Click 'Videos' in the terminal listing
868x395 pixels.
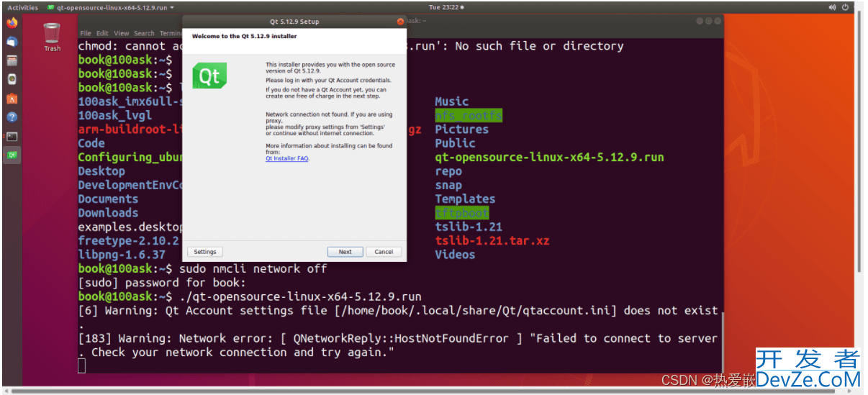[455, 254]
